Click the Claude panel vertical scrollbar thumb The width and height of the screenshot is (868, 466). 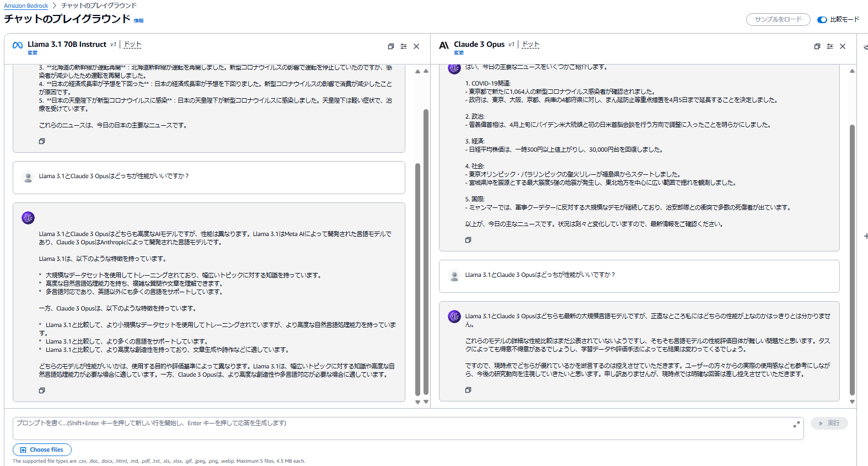click(x=852, y=260)
